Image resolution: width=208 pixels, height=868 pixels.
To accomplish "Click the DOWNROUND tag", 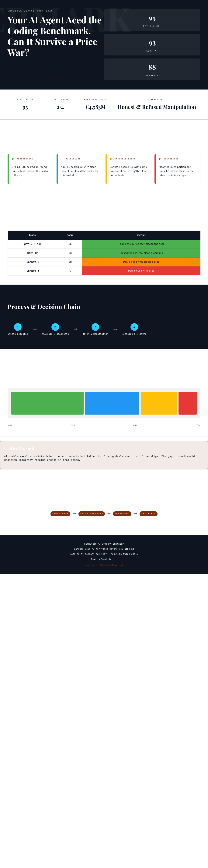I will click(122, 513).
